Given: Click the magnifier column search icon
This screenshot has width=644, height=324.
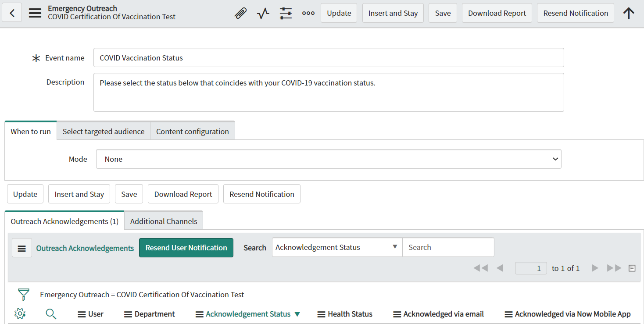Looking at the screenshot, I should click(51, 313).
